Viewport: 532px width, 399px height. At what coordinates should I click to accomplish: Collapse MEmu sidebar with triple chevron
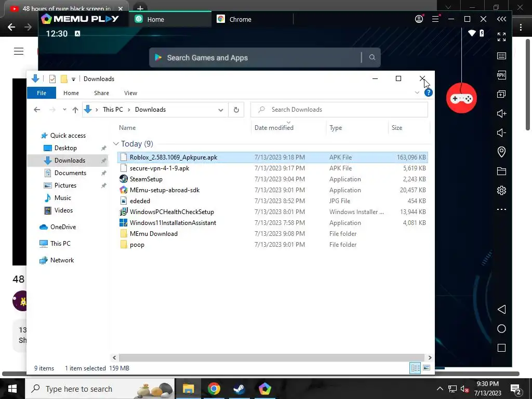pos(501,19)
